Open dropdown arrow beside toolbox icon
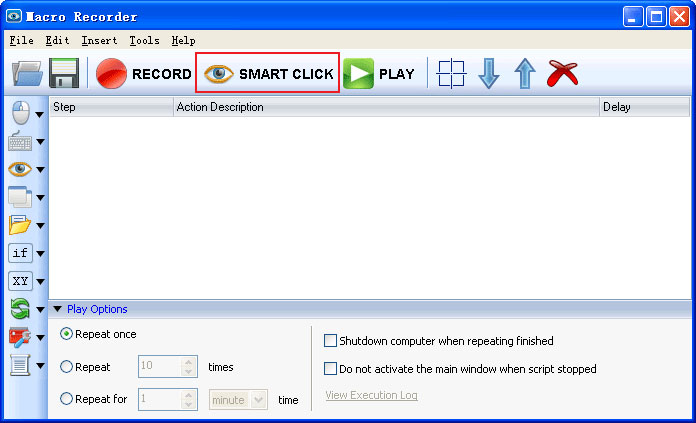The image size is (696, 423). point(40,338)
